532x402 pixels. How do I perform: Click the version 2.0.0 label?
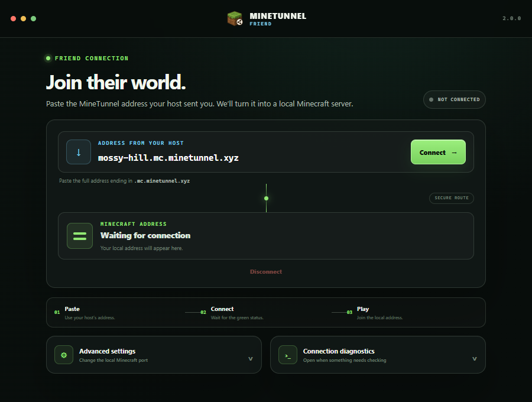(x=512, y=18)
